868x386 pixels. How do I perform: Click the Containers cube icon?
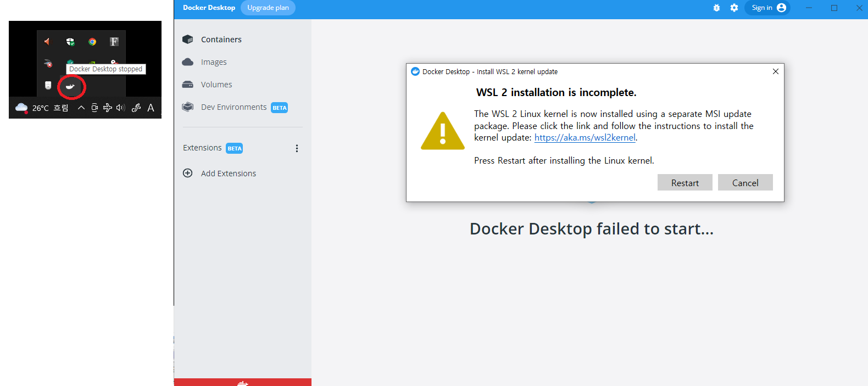click(x=188, y=40)
